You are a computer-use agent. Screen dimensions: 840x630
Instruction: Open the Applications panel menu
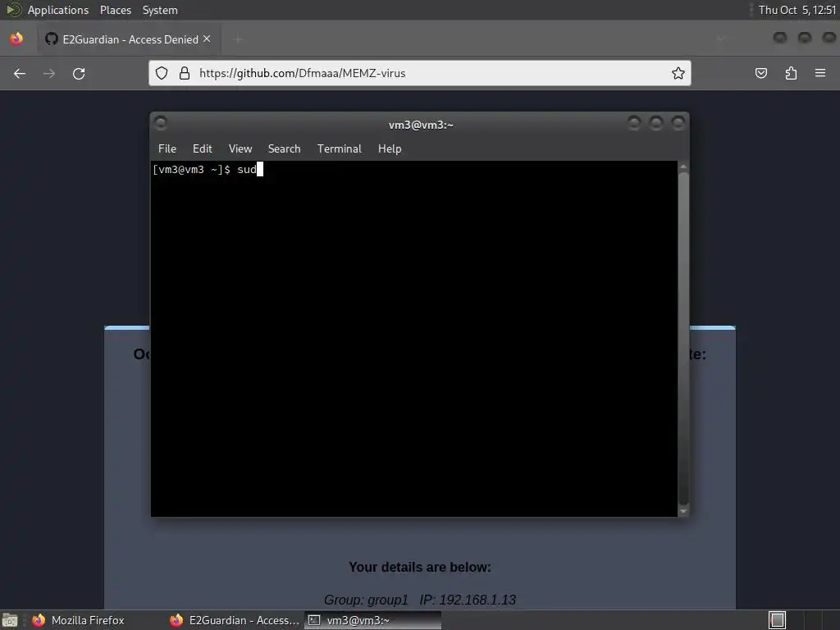(58, 10)
